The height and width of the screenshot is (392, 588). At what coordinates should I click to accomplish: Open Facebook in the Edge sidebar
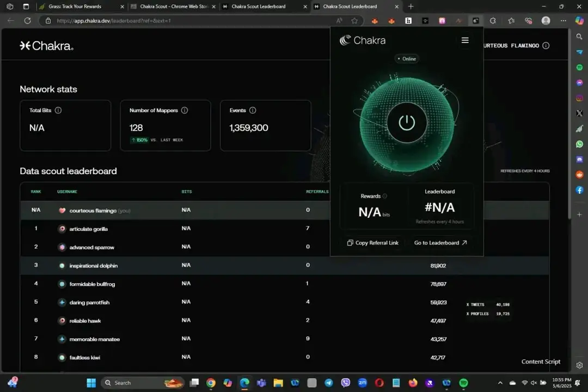pyautogui.click(x=579, y=190)
